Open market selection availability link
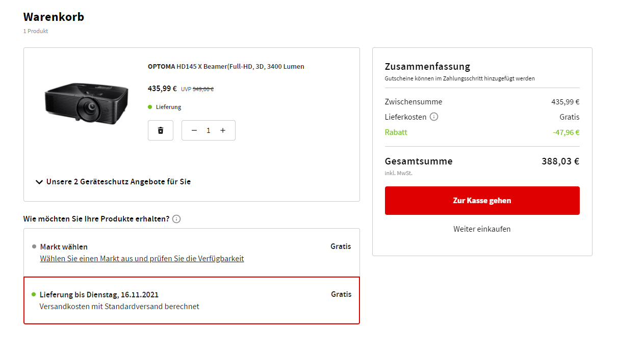This screenshot has width=644, height=360. (142, 259)
